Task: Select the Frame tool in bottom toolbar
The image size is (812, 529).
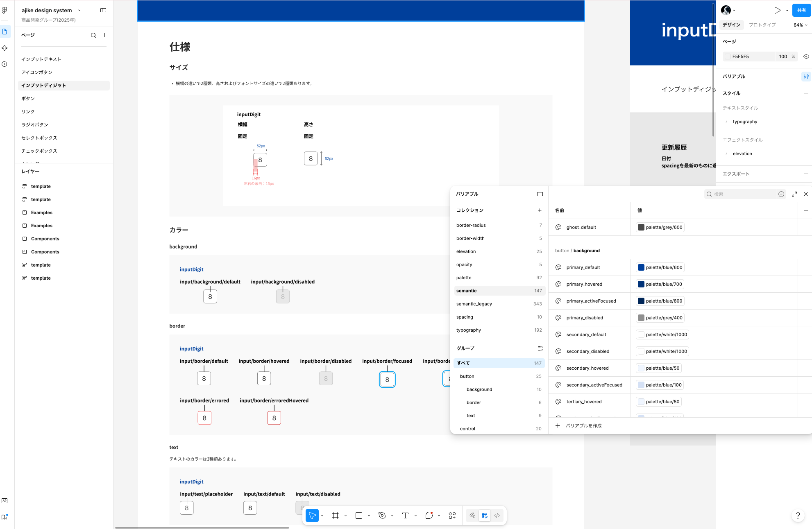Action: click(x=336, y=515)
